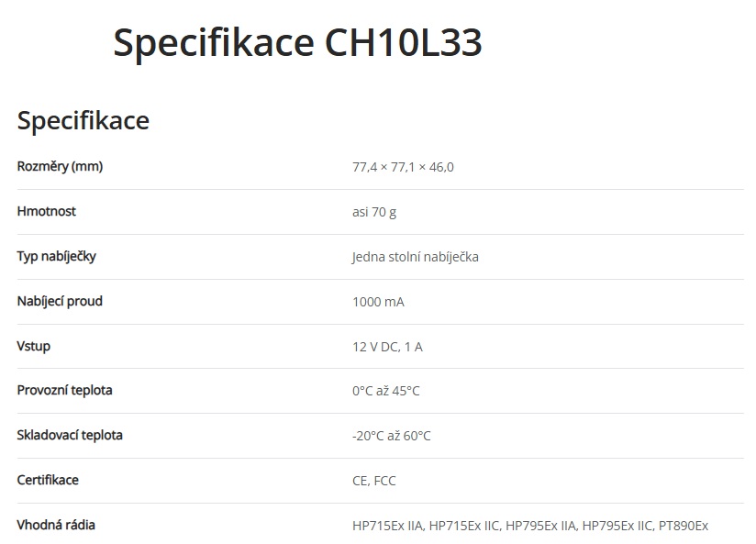
Task: Click the weight value 'asi 70 g'
Action: click(374, 212)
